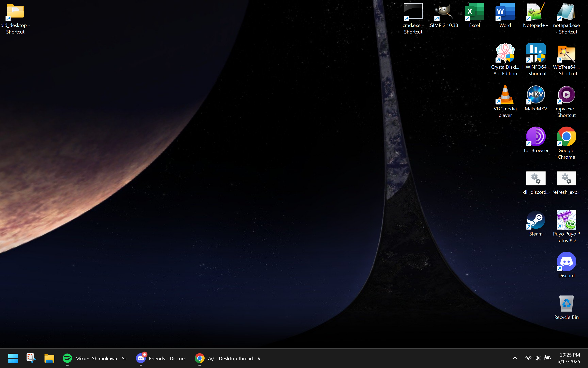Open the Snipping Tool from taskbar
588x368 pixels.
pos(31,358)
